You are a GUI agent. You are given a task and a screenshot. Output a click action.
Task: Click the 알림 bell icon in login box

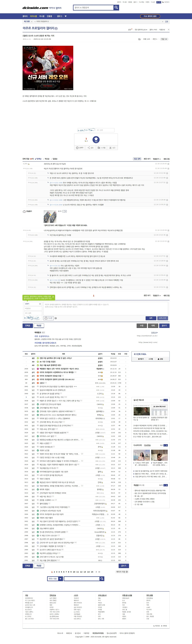[x=160, y=359]
